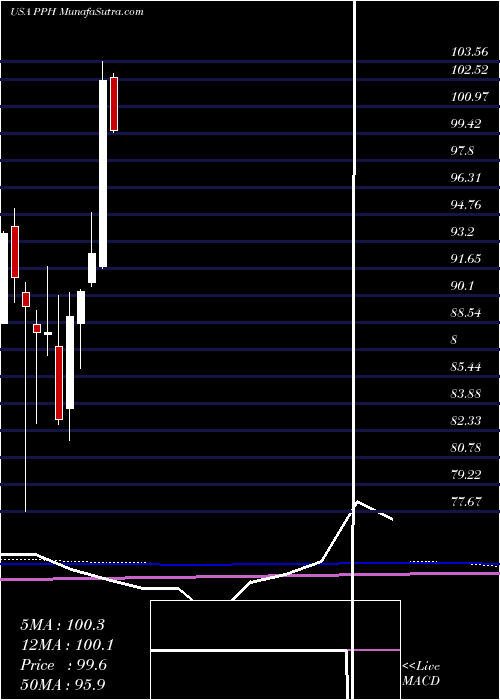Click the USA PPH MunafaSutra.com title
The width and height of the screenshot is (500, 700).
tap(77, 12)
